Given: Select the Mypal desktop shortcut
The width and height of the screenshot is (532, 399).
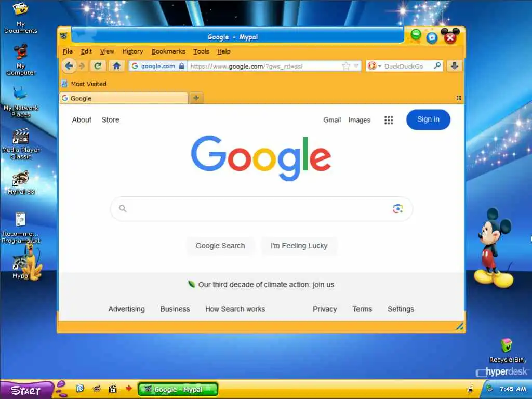Looking at the screenshot, I should (21, 267).
